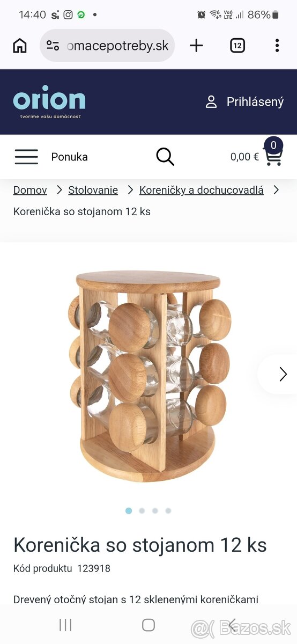The width and height of the screenshot is (297, 644).
Task: Open the shopping cart icon
Action: [273, 156]
